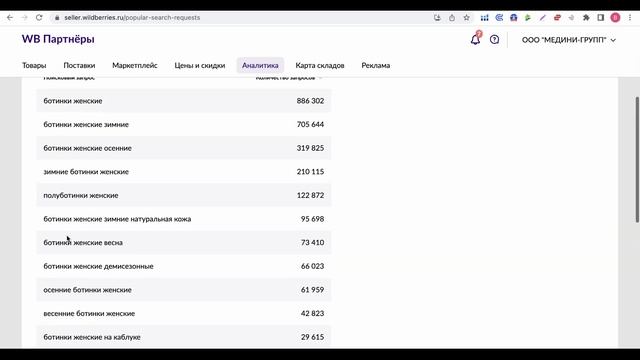Open the blue bar-chart browser extension
The image size is (640, 360).
click(x=484, y=18)
